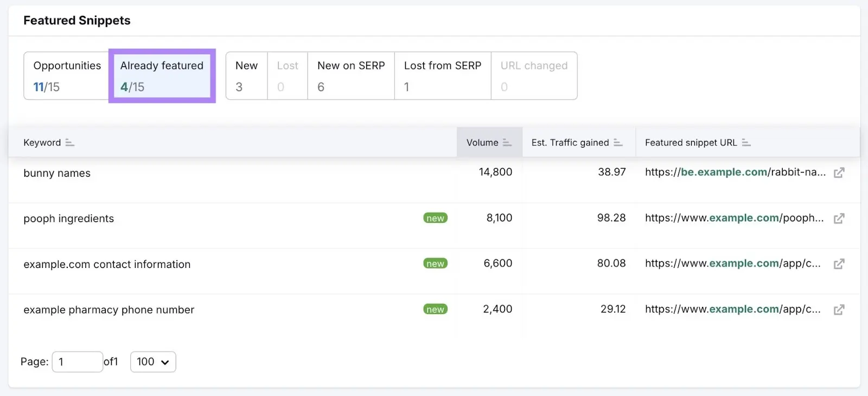The width and height of the screenshot is (868, 396).
Task: Click the page number input field
Action: [x=77, y=362]
